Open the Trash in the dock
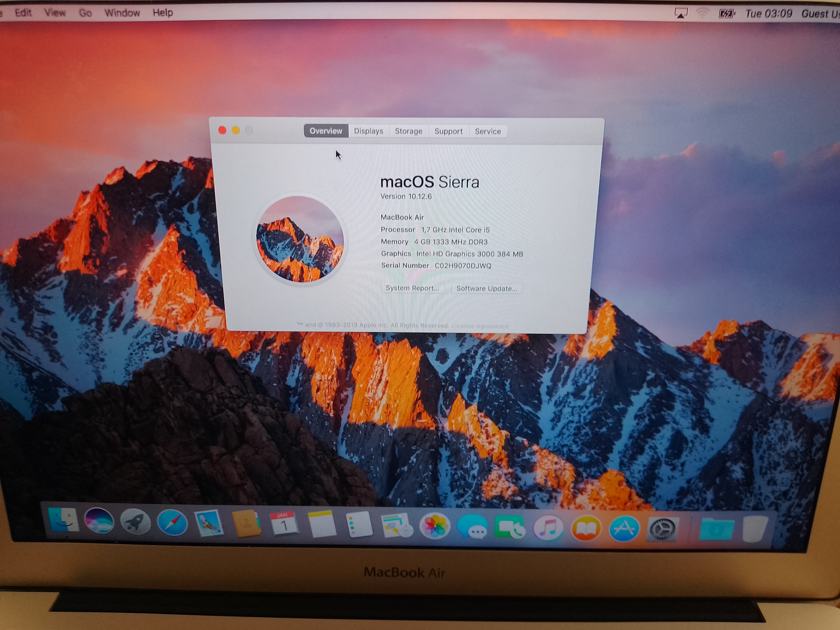The height and width of the screenshot is (630, 840). tap(755, 529)
